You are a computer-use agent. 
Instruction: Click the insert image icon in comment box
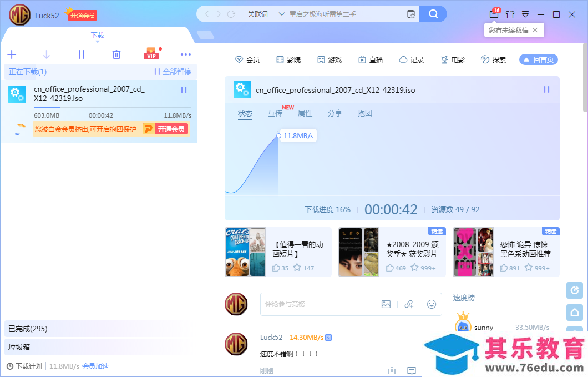click(x=386, y=304)
